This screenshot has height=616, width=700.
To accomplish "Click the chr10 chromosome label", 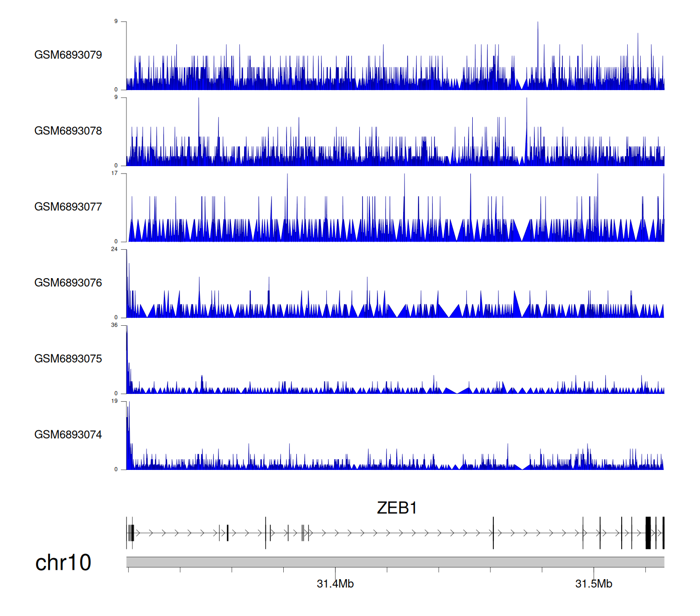I will [63, 563].
